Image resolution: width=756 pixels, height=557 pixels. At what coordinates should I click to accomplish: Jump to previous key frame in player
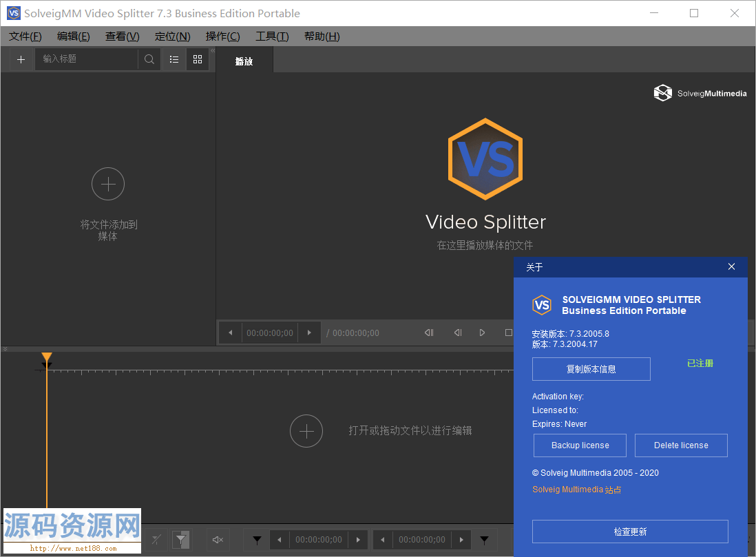point(429,333)
